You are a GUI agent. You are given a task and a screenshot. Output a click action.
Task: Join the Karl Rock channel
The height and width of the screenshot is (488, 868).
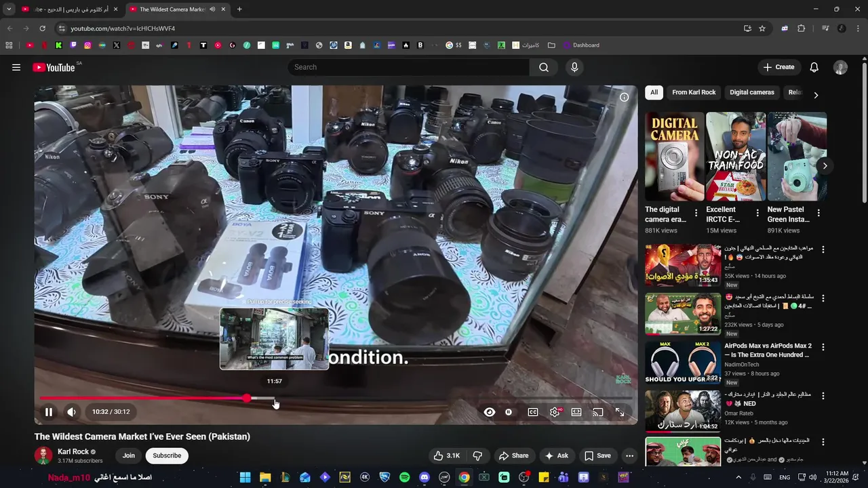[x=129, y=455]
